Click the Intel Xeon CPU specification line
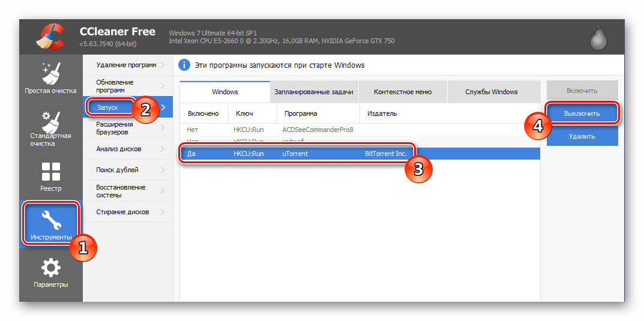644x321 pixels. point(281,41)
